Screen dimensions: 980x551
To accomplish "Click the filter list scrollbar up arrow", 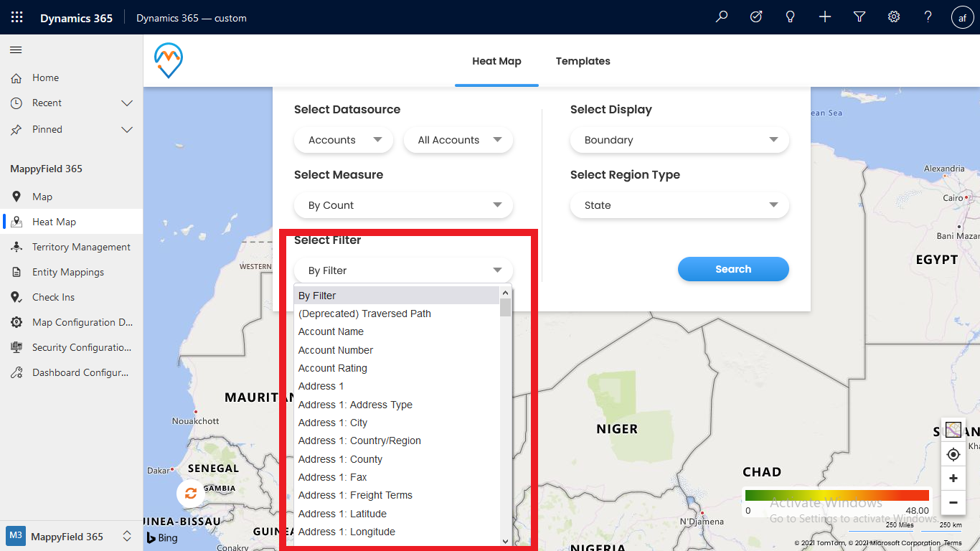I will [505, 293].
